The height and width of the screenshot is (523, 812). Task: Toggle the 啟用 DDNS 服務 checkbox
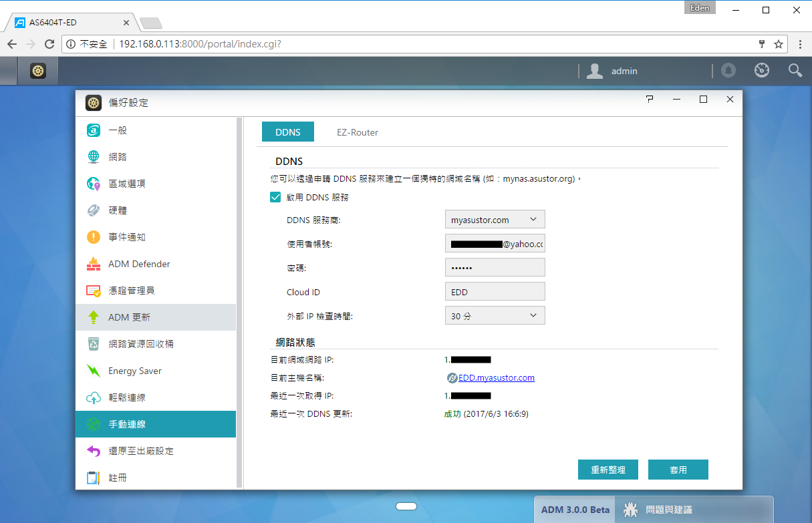click(x=275, y=197)
